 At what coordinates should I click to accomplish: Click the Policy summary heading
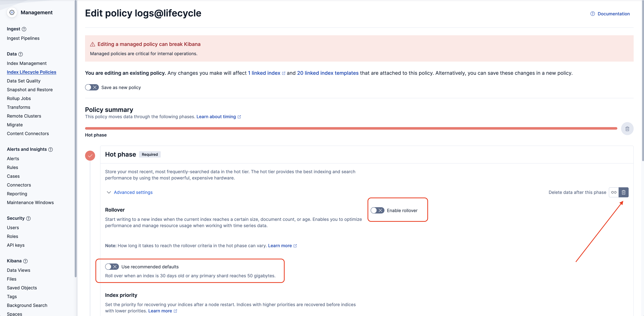(x=109, y=110)
